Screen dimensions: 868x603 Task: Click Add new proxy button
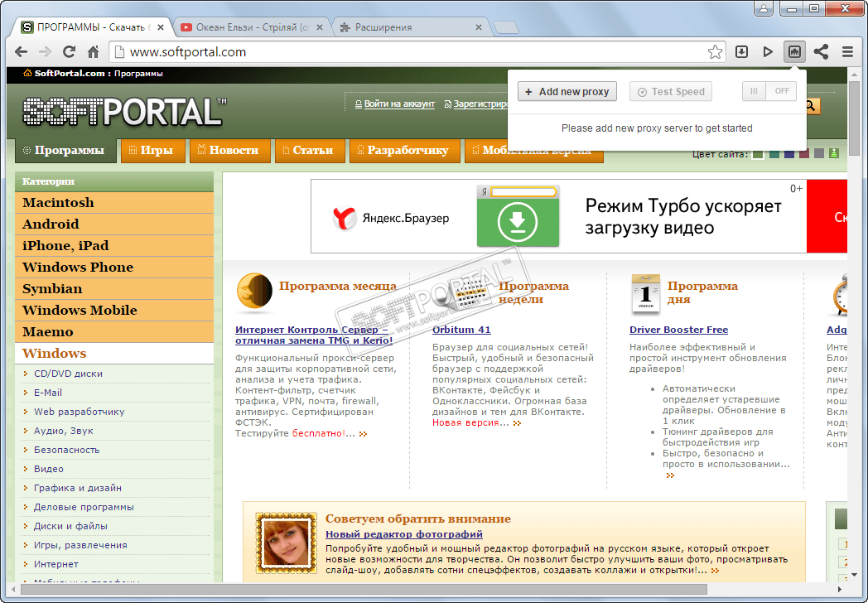tap(567, 91)
